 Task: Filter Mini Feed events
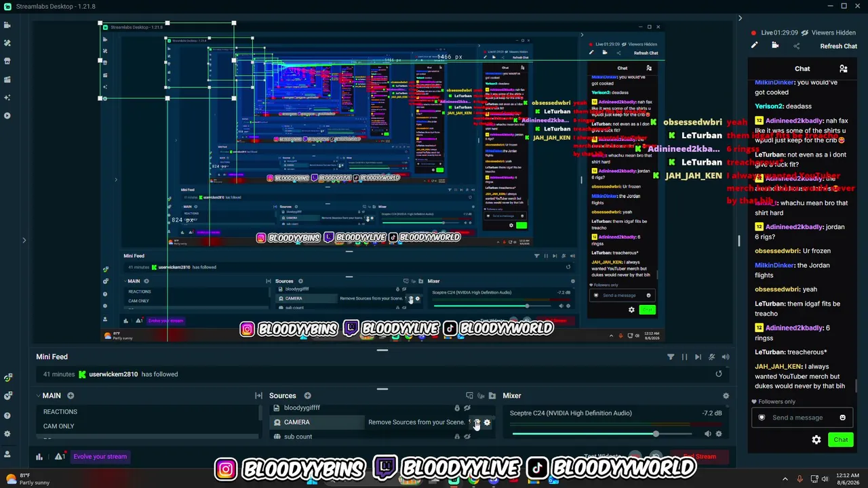[x=671, y=357]
